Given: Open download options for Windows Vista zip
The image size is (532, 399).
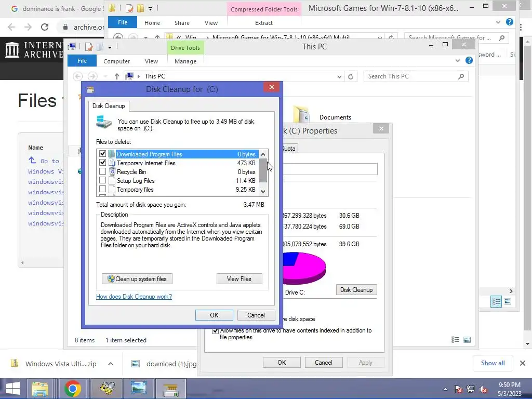Looking at the screenshot, I should click(x=111, y=364).
